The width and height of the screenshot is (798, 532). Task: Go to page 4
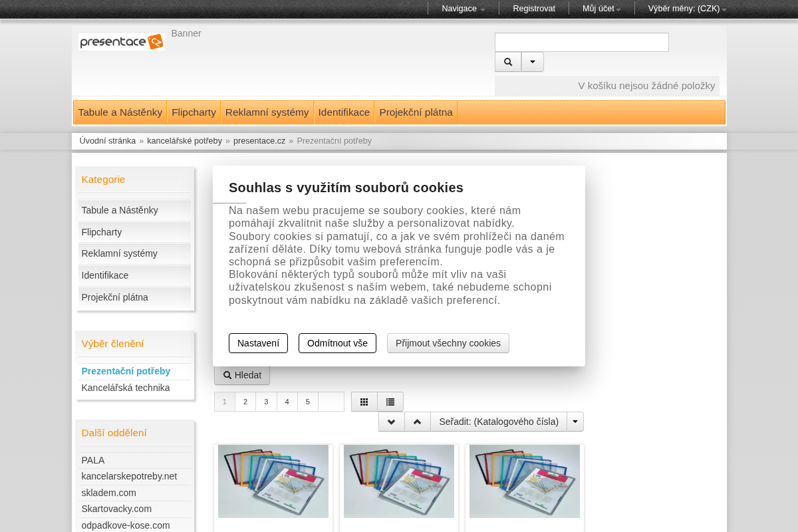click(287, 402)
